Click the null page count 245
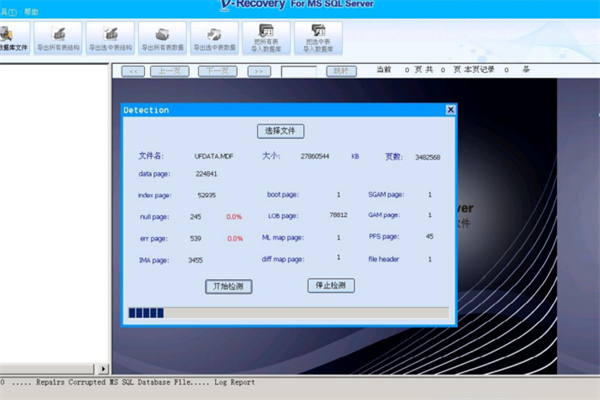 [196, 217]
